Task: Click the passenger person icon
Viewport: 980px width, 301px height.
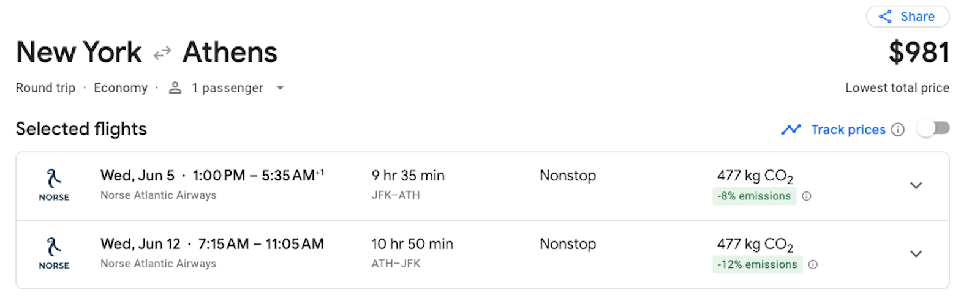Action: [x=175, y=88]
